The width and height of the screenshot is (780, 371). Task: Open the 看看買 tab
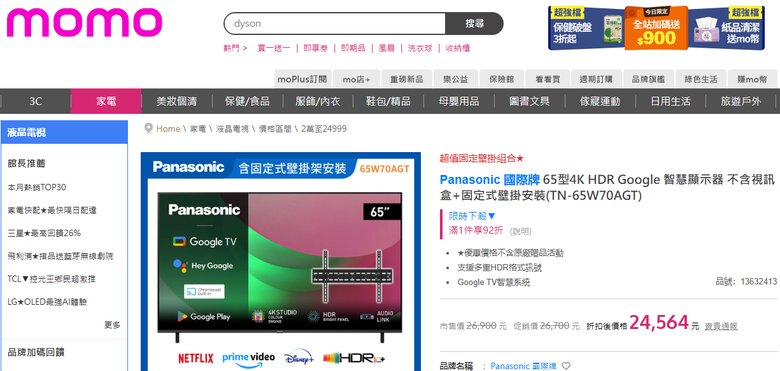(548, 79)
